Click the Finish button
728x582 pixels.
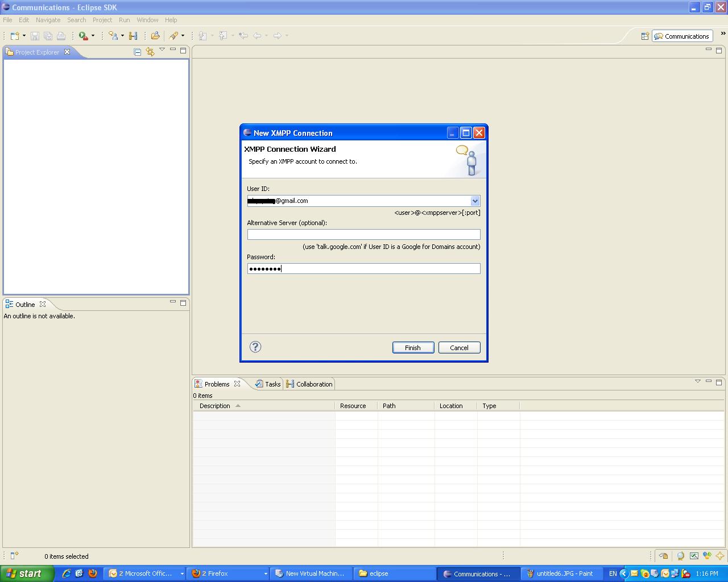click(x=413, y=348)
